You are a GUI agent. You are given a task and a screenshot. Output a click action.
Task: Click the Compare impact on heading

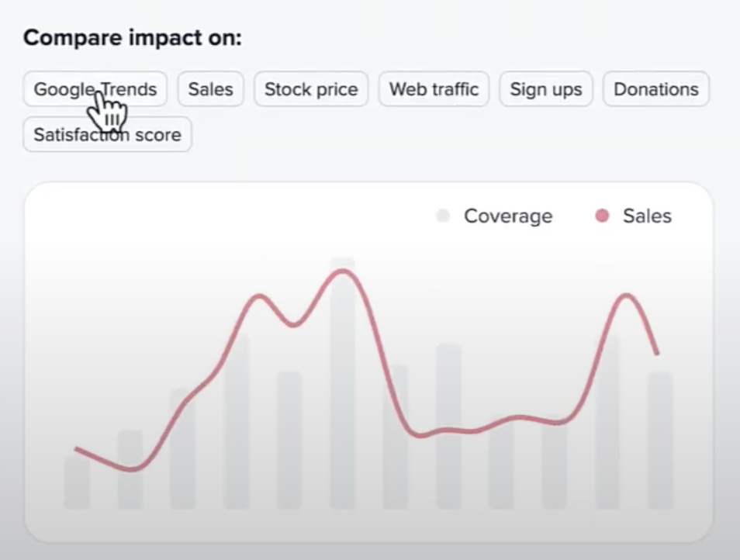pos(133,38)
